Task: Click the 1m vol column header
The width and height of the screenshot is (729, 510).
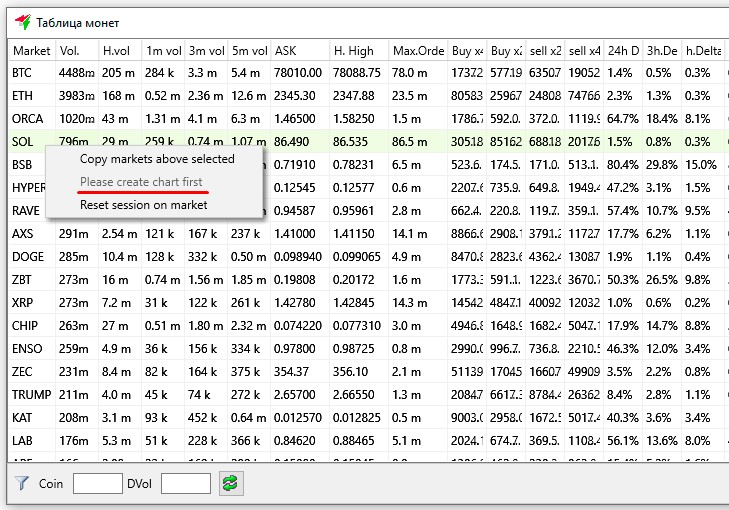Action: (163, 51)
